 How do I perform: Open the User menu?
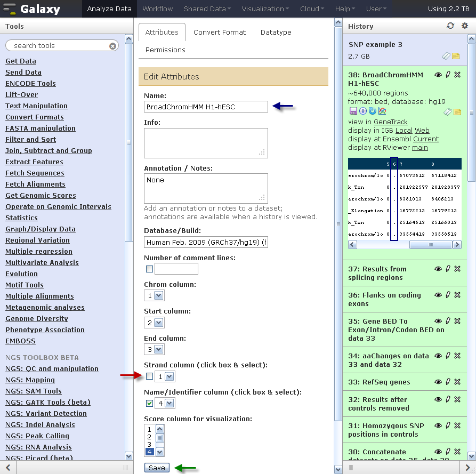pyautogui.click(x=376, y=9)
